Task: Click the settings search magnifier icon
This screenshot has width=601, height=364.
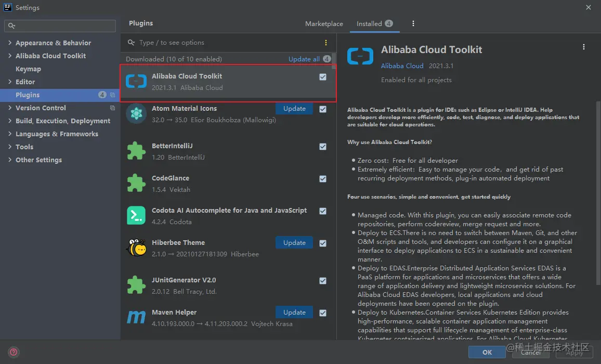Action: (11, 25)
